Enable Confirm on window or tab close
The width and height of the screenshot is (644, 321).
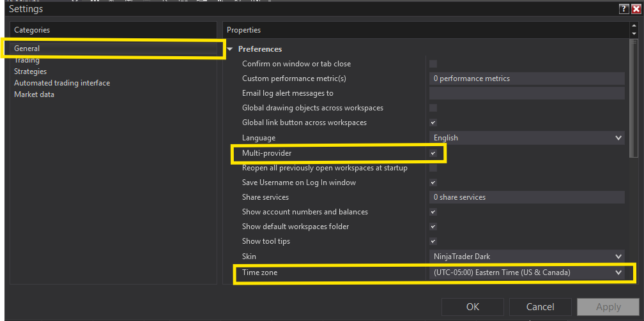(x=433, y=64)
